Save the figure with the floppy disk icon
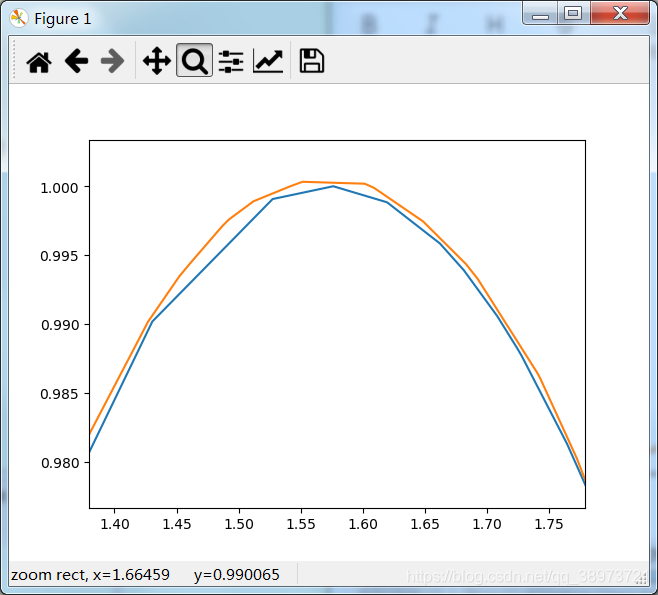This screenshot has width=658, height=595. point(311,61)
